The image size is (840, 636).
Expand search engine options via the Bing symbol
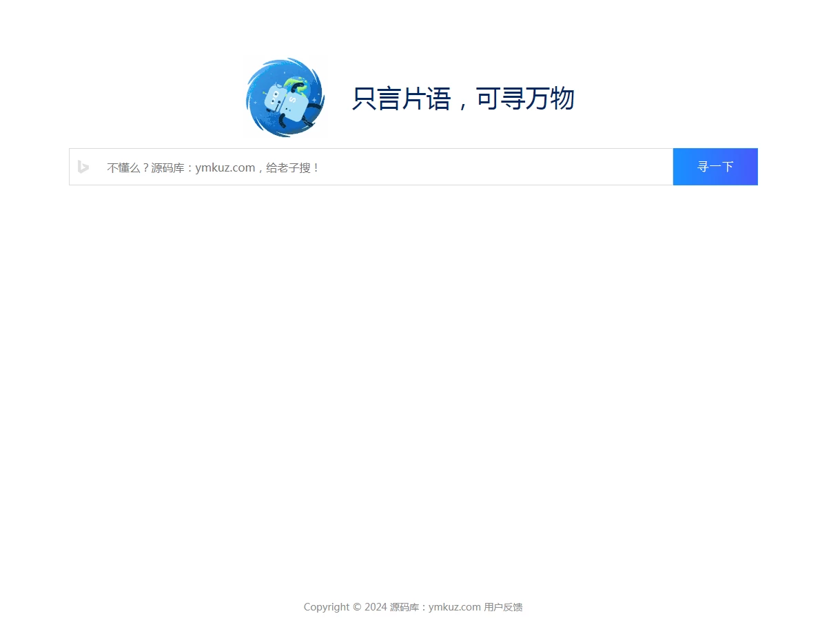[83, 167]
